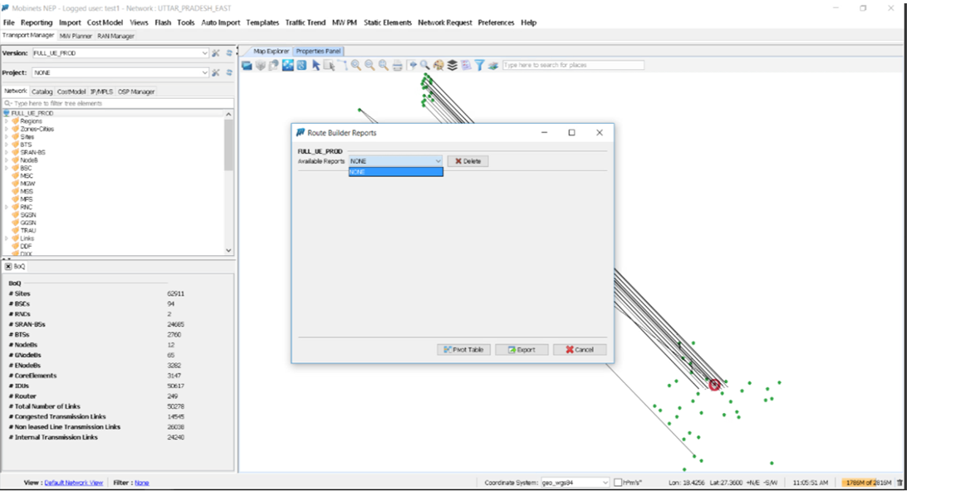Screen dimensions: 980x492
Task: Open the Available Reports dropdown
Action: click(395, 161)
